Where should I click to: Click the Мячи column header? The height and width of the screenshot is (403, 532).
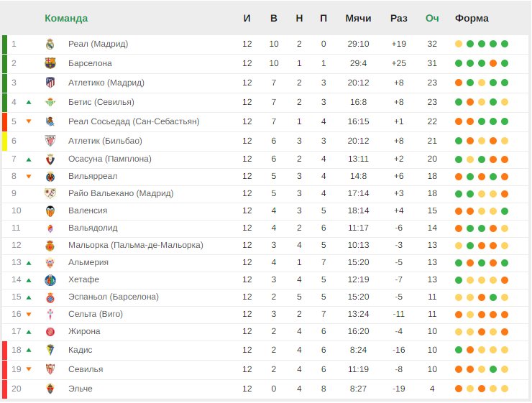click(x=358, y=18)
